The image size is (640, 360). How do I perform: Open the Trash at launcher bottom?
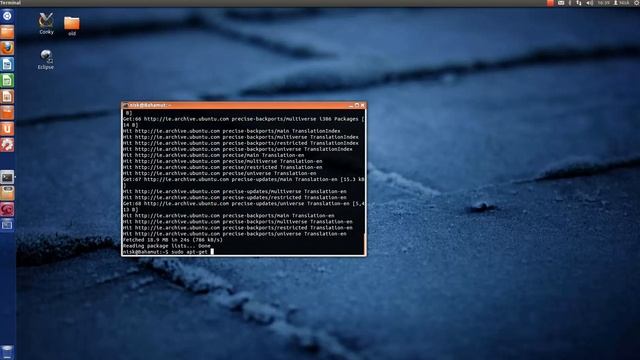coord(7,352)
